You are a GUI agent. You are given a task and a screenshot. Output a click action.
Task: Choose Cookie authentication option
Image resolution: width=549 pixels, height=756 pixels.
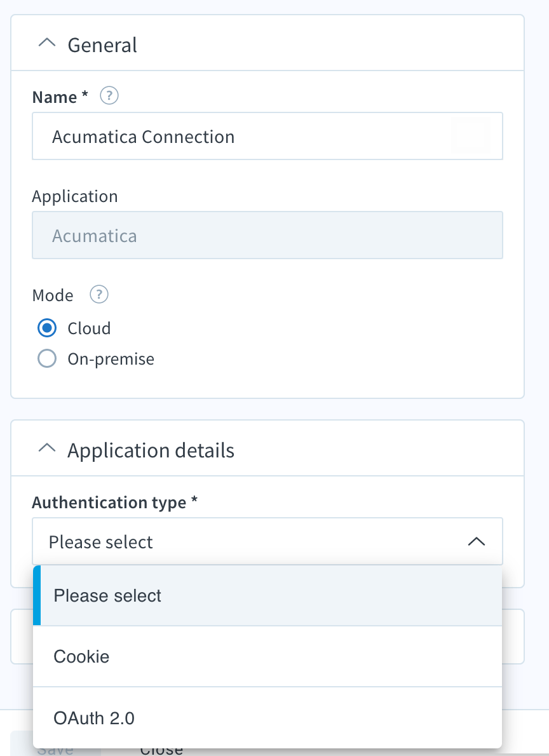268,656
